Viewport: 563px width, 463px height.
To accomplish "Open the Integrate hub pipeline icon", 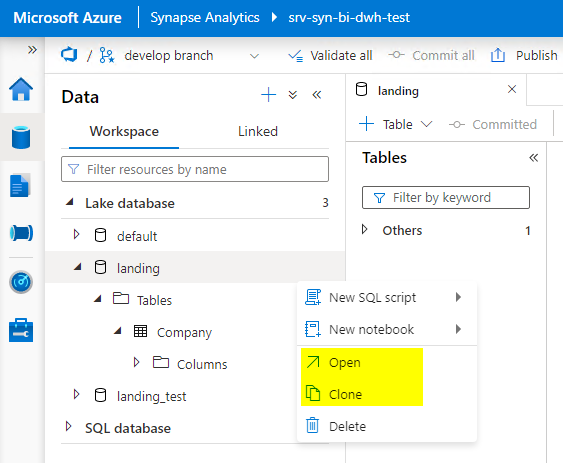I will coord(21,233).
